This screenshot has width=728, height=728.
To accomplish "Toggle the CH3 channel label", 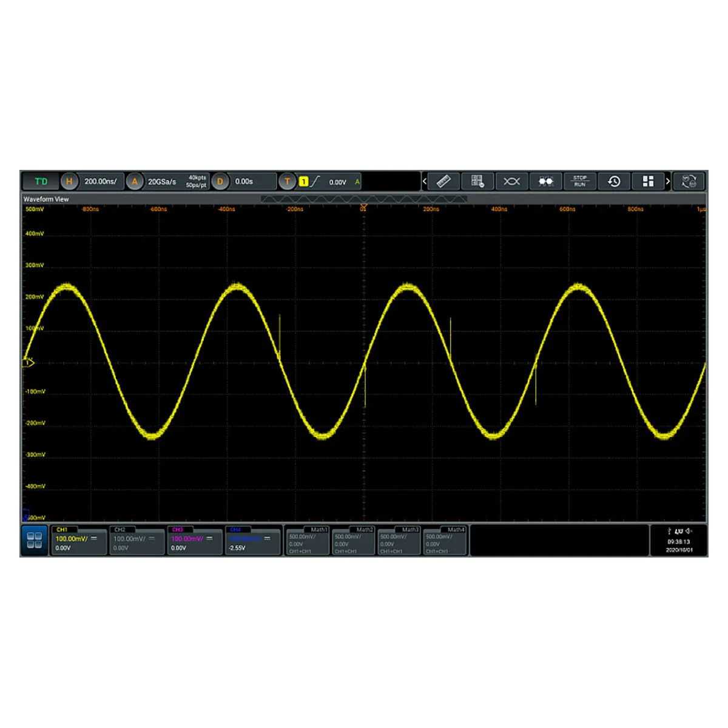I will 178,530.
